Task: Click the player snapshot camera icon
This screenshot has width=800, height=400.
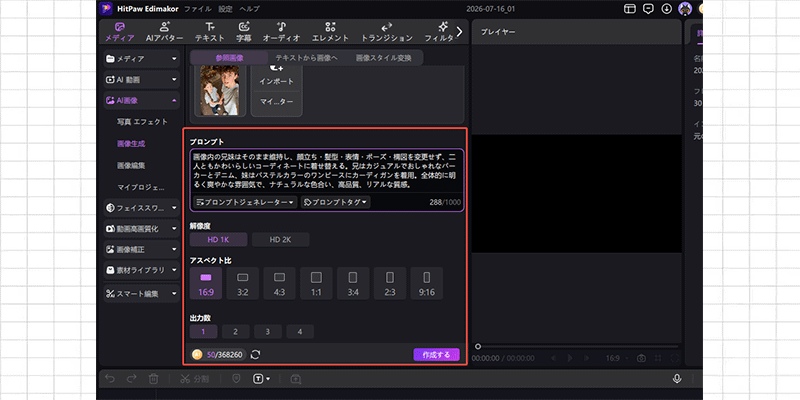Action: (641, 358)
